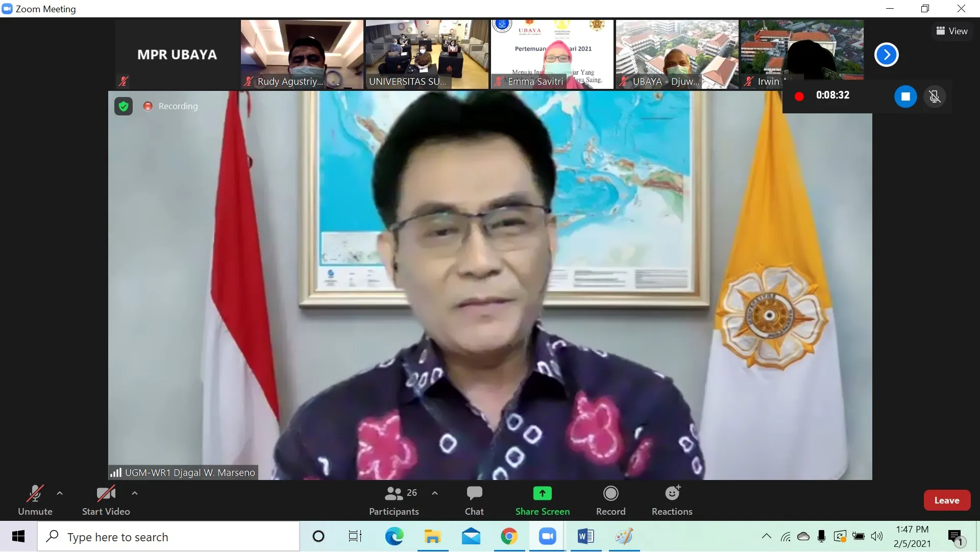Select Rudy Agustriy... video thumbnail

tap(302, 55)
